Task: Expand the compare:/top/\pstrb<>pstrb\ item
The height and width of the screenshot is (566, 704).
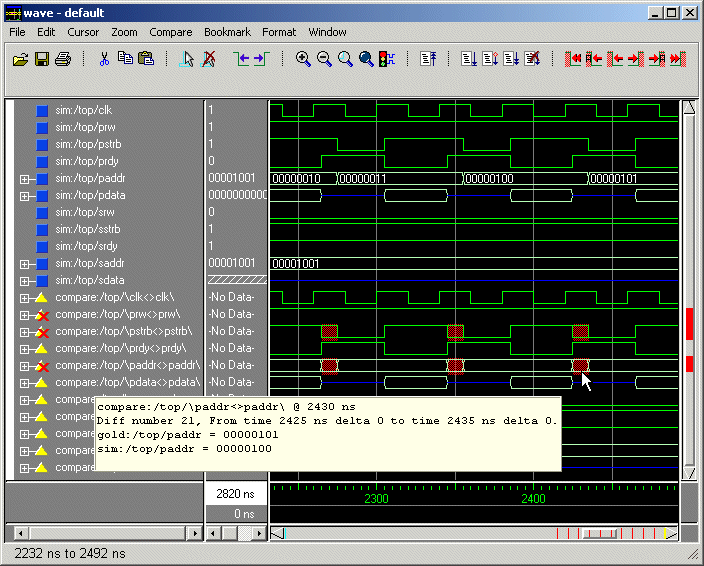Action: (25, 331)
